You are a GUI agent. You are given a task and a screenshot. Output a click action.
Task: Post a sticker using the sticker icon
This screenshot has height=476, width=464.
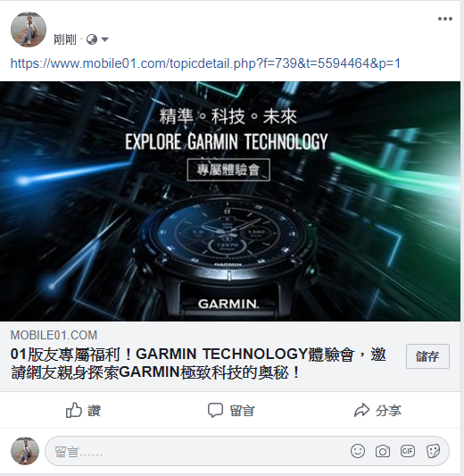pyautogui.click(x=433, y=451)
